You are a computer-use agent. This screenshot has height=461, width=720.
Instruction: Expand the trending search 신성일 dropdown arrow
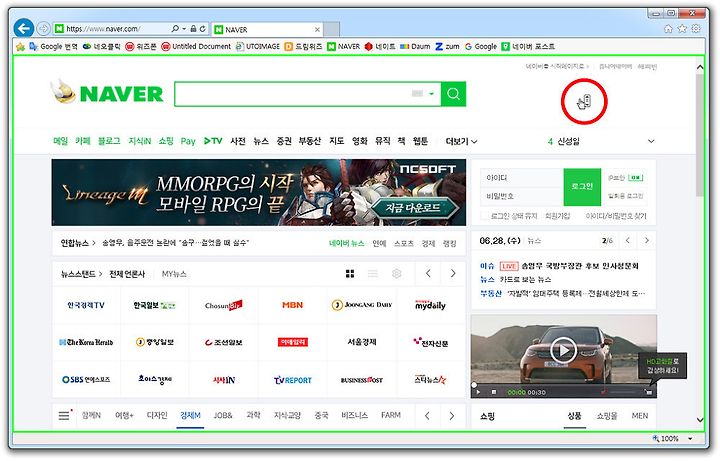click(651, 141)
